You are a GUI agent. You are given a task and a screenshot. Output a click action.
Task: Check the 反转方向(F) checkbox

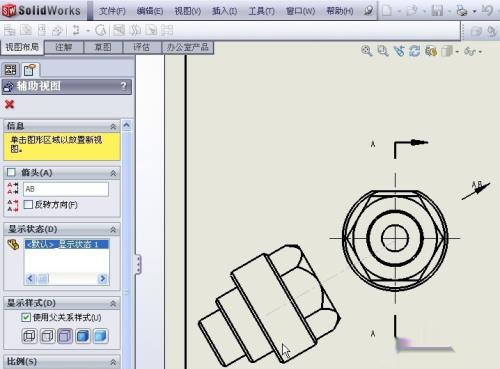tap(28, 204)
